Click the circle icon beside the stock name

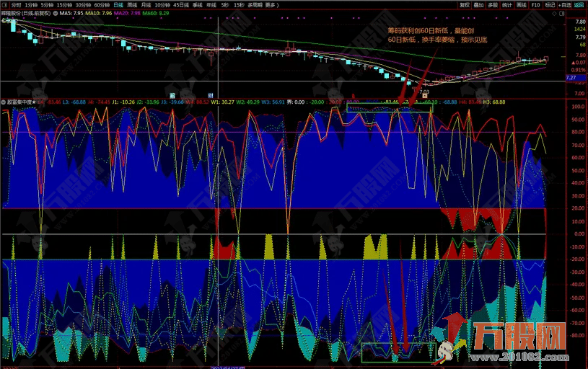pos(56,13)
